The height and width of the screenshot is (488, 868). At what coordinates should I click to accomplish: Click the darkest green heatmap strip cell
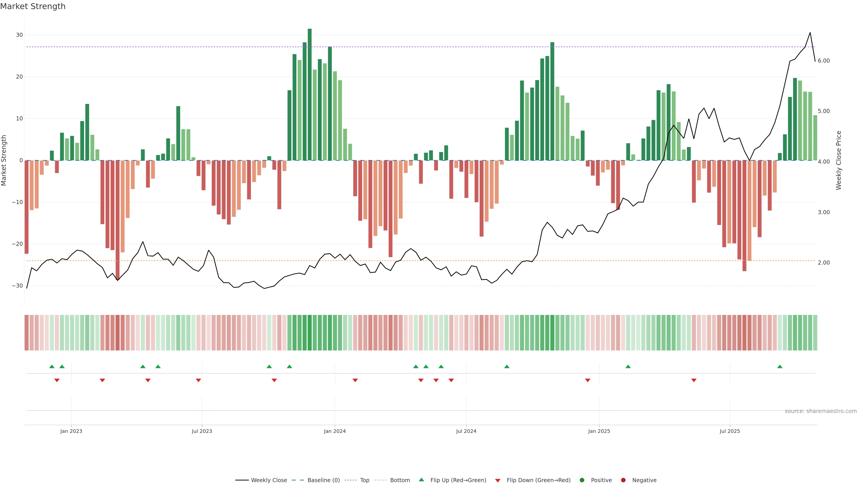[x=310, y=333]
